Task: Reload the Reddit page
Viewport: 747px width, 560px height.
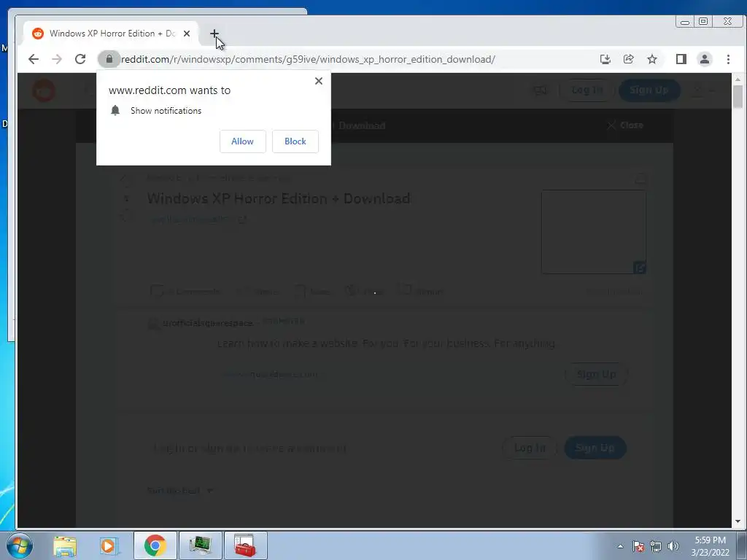Action: (80, 59)
